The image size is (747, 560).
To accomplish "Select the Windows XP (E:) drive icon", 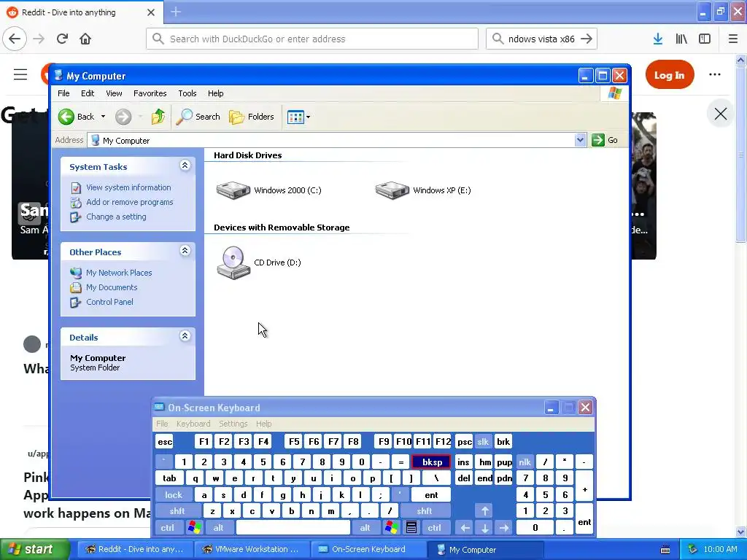I will click(x=392, y=190).
